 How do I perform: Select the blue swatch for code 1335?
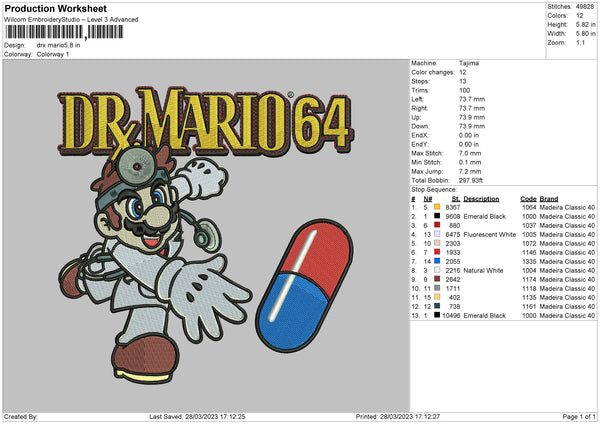pos(437,261)
